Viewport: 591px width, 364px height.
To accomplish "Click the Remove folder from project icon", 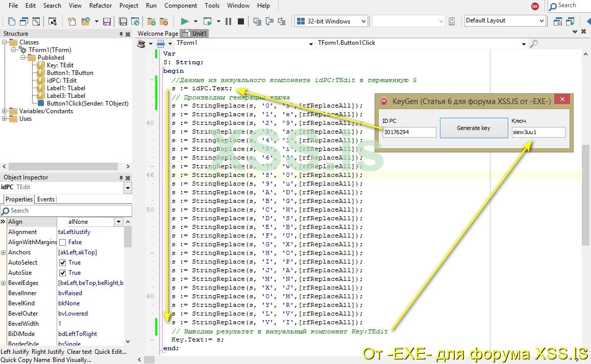I will [x=163, y=21].
